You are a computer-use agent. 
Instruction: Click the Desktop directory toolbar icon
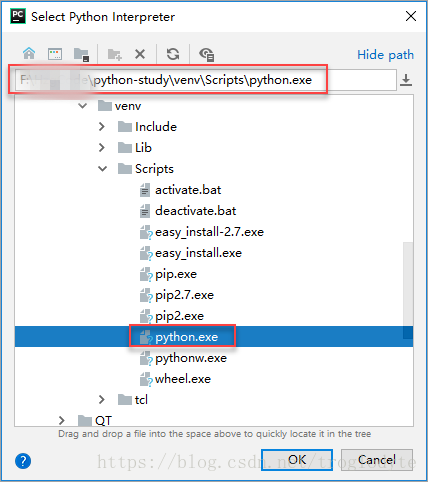pyautogui.click(x=55, y=54)
